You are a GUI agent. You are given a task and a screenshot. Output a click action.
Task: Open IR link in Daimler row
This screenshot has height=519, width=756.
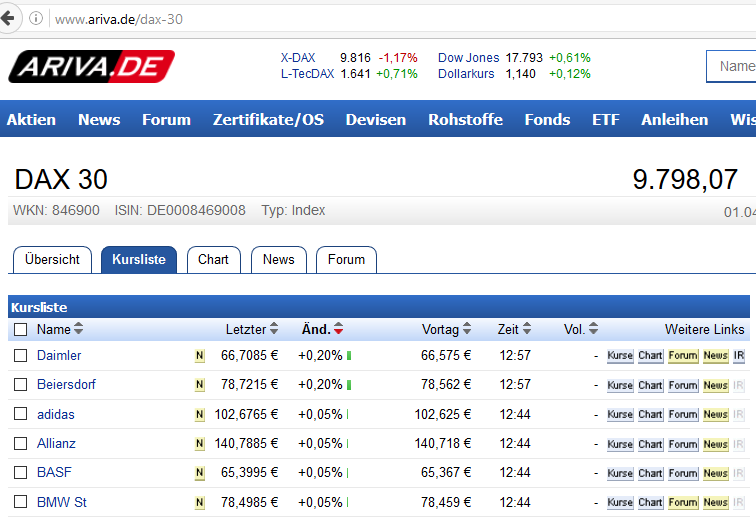[x=739, y=356]
